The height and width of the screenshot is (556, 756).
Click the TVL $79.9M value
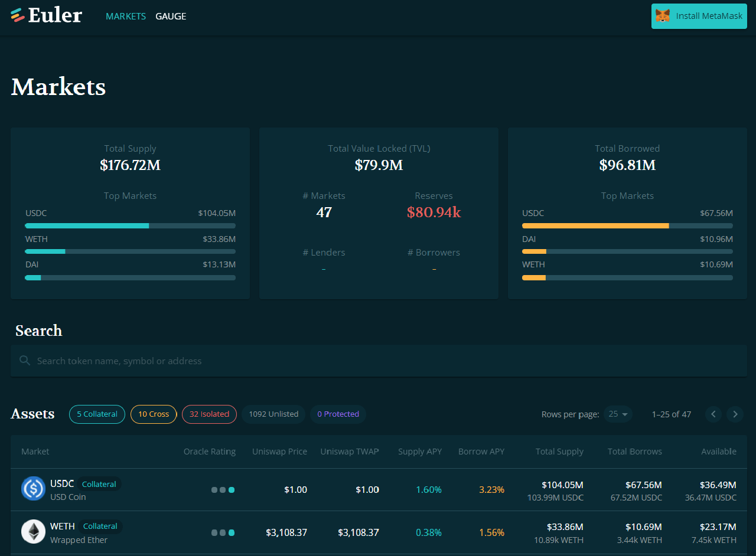(379, 165)
